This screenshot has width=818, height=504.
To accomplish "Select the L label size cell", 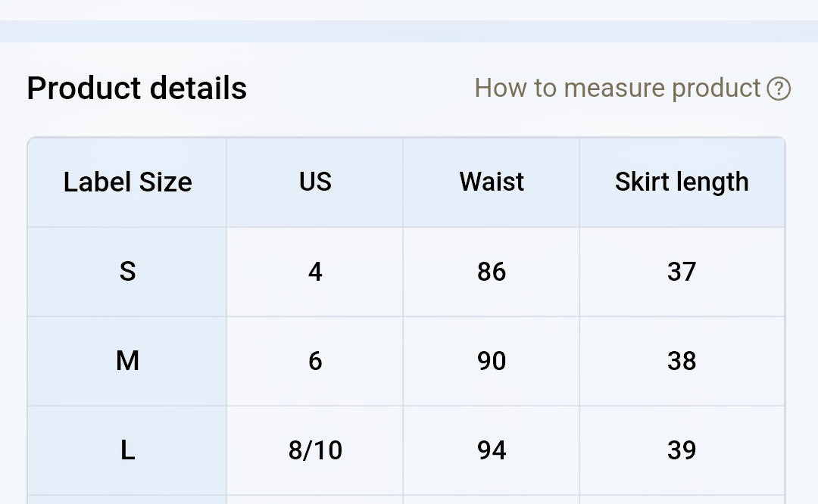I will (127, 451).
